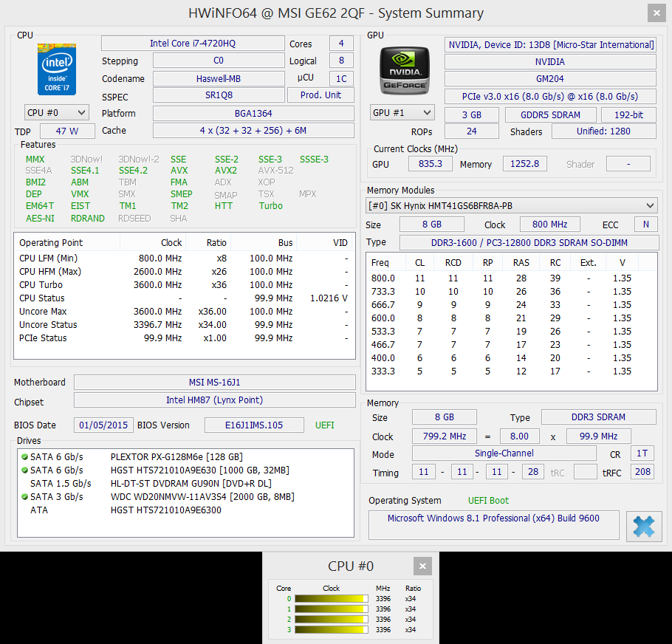
Task: Click the SR1Q8 SSPEC field
Action: pyautogui.click(x=219, y=95)
